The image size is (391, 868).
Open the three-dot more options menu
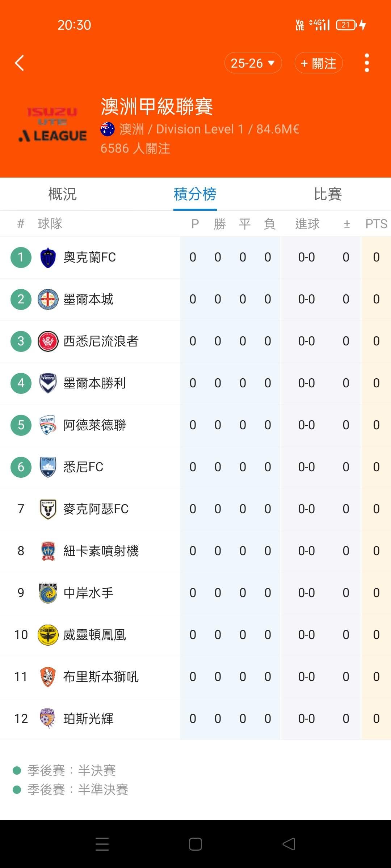click(367, 63)
